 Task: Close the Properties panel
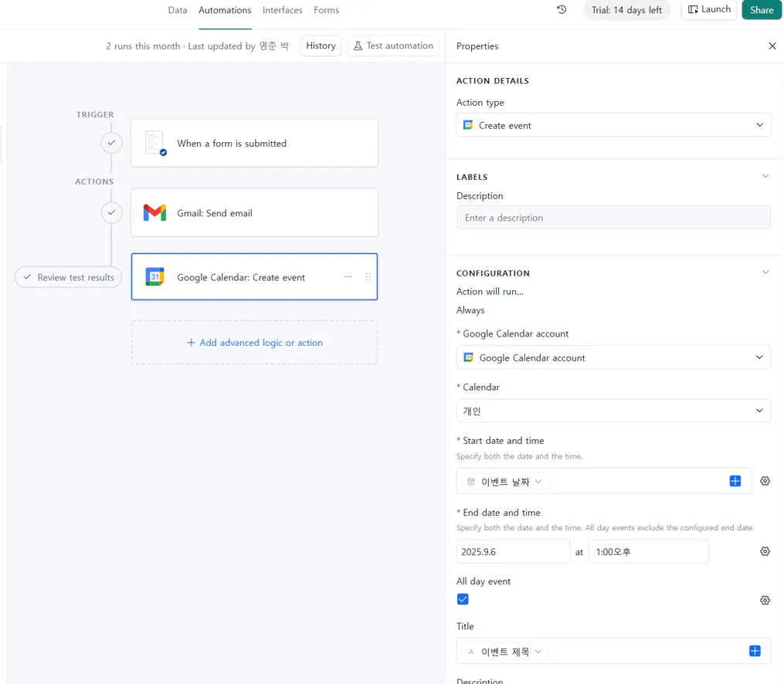pyautogui.click(x=772, y=46)
